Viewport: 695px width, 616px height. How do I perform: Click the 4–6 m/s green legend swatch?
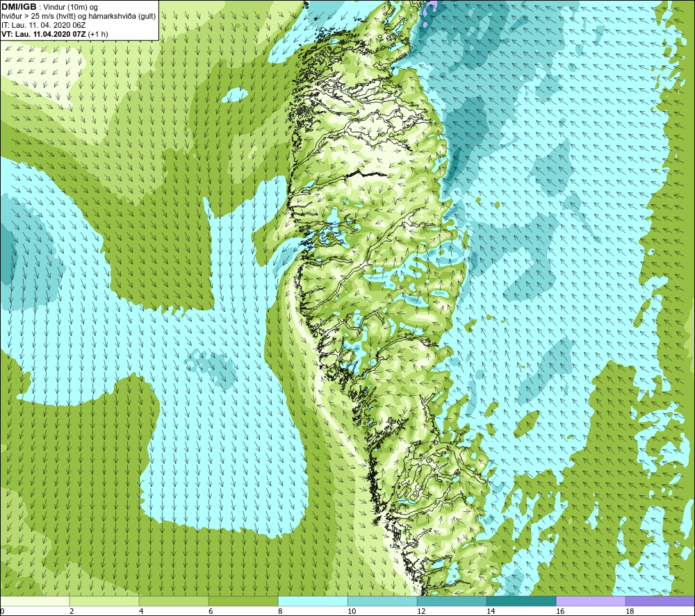[174, 601]
